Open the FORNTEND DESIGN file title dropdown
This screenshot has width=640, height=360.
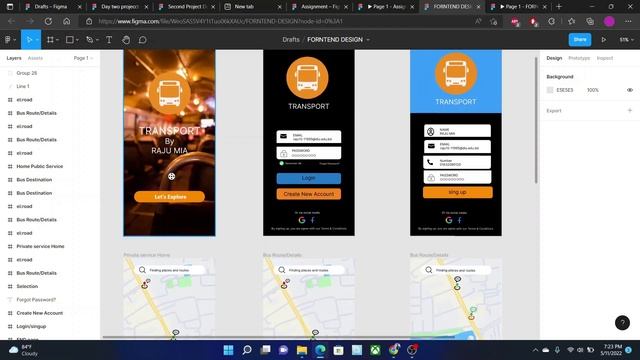(x=368, y=40)
